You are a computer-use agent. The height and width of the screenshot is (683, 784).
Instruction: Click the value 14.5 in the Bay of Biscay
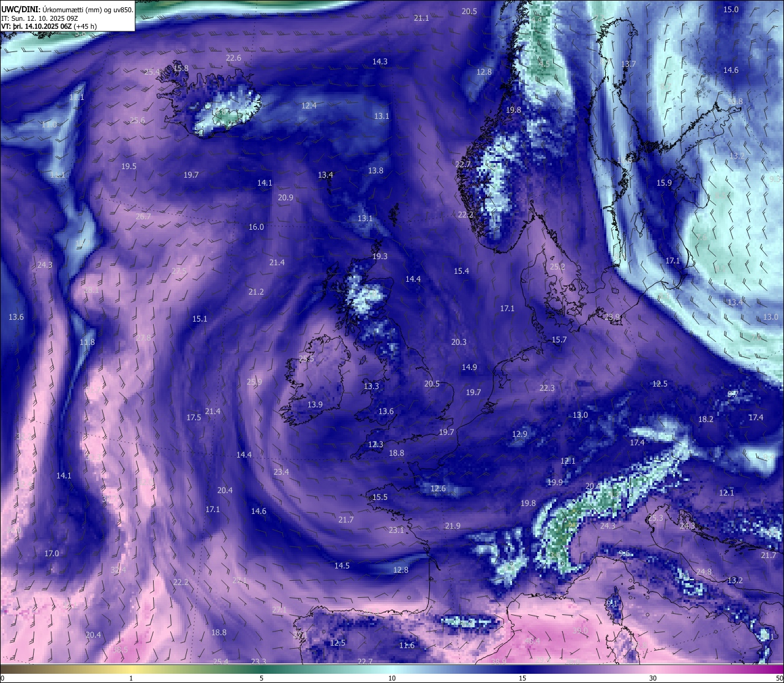(342, 565)
